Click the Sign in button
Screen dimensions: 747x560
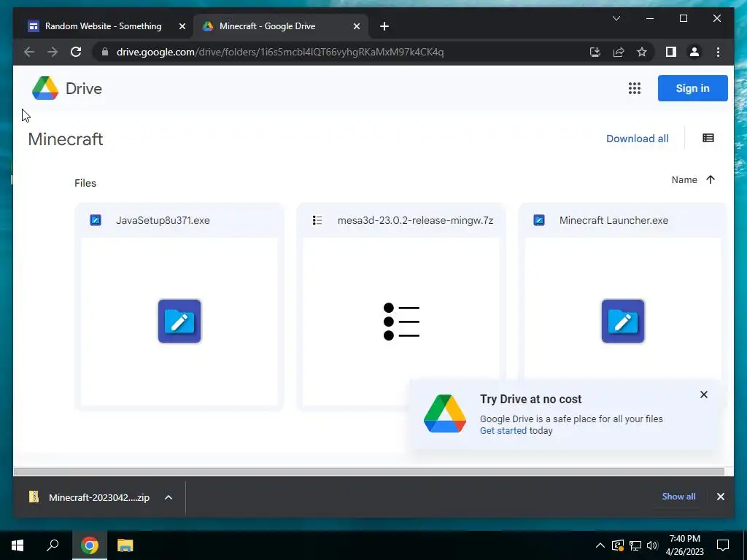tap(692, 88)
